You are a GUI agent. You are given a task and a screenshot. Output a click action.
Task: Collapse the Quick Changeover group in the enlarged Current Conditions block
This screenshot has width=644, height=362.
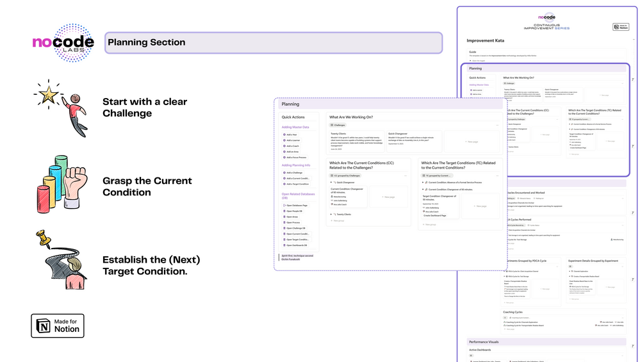point(331,183)
